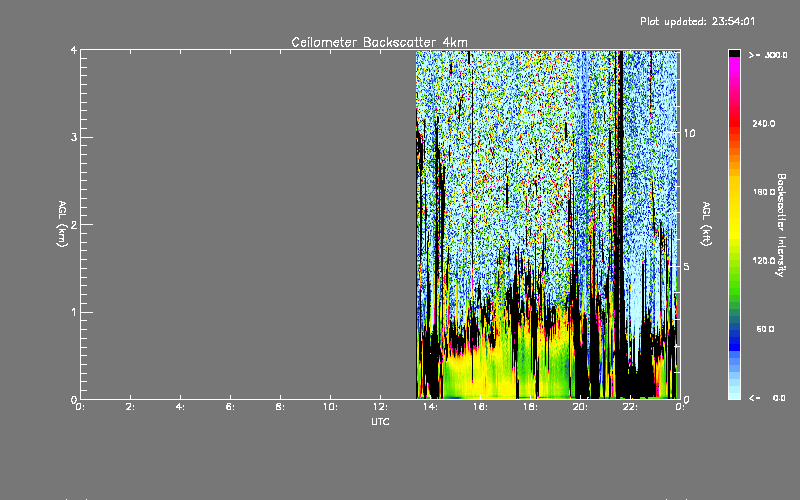Click the "10" tick on kft axis
Screen dimensions: 800x500
[689, 133]
